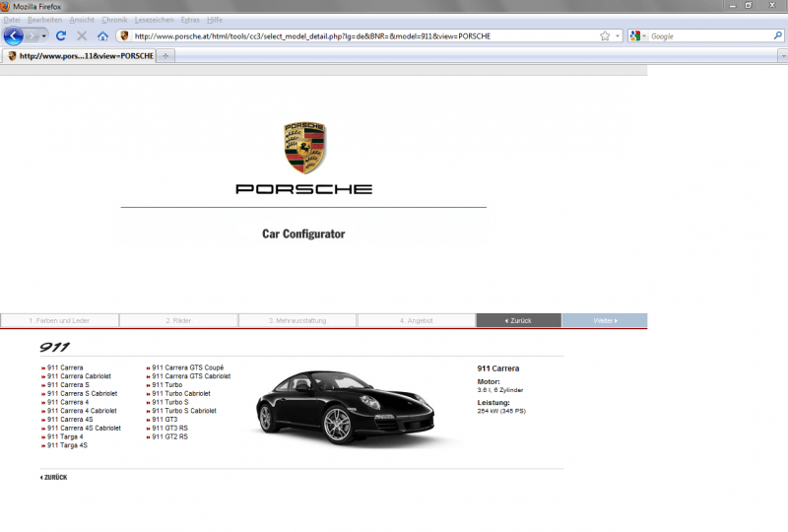
Task: Choose 911 Turbo S Cabriolet
Action: [x=184, y=411]
